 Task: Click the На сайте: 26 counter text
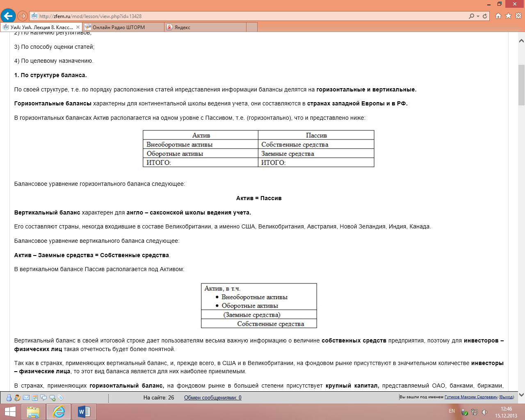tap(159, 397)
